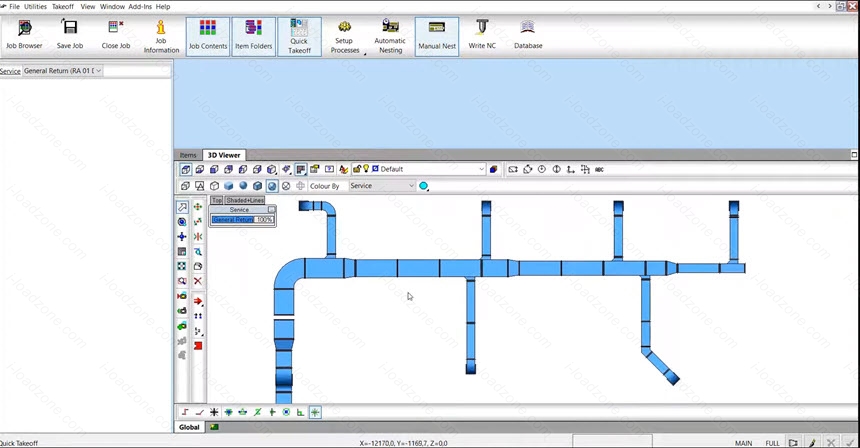Select the blue sphere shading mode
The height and width of the screenshot is (448, 860).
coord(243,186)
